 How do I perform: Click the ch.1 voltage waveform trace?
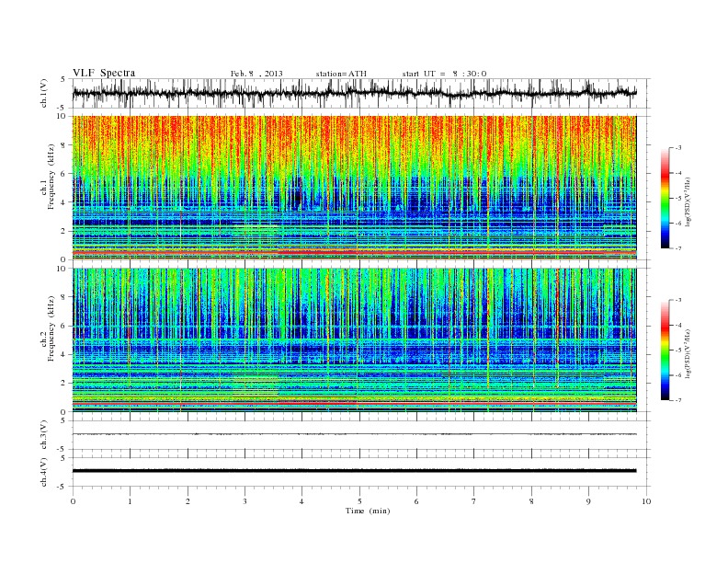point(354,93)
